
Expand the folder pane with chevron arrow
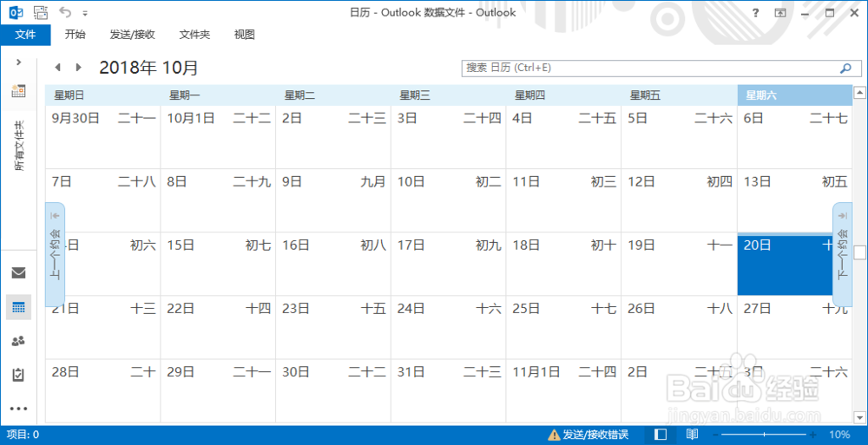coord(19,62)
